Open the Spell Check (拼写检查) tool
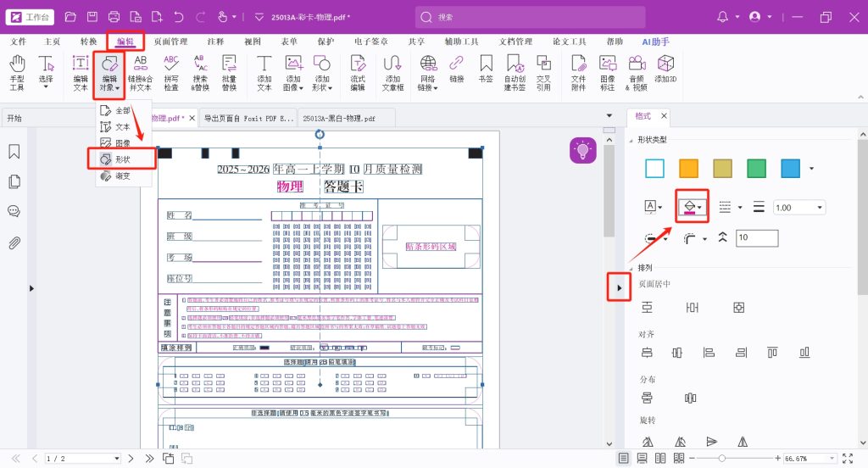The height and width of the screenshot is (468, 868). 171,72
